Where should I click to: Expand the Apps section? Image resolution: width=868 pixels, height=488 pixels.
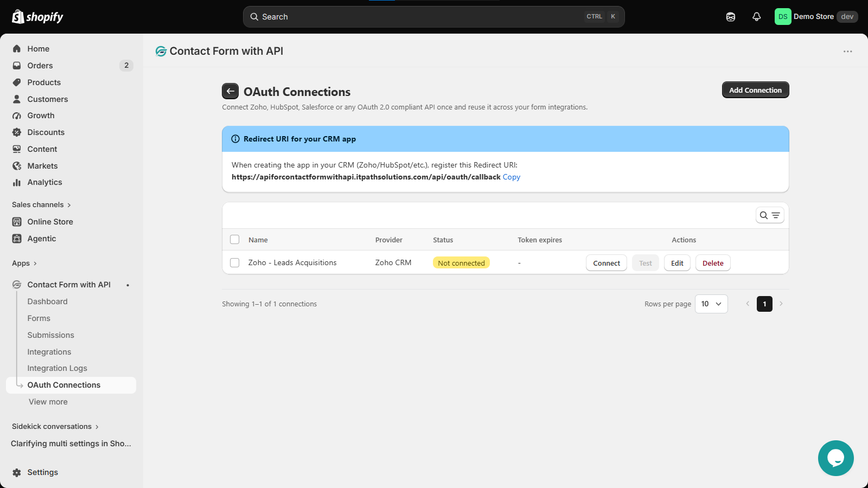tap(24, 263)
